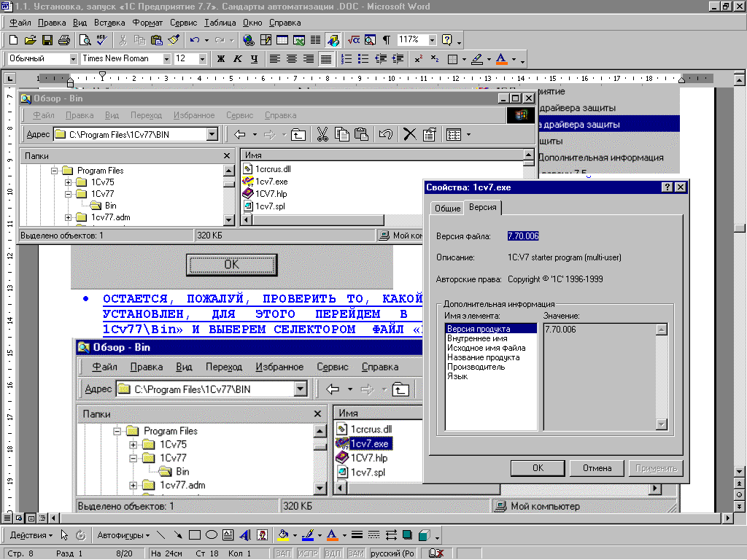Screen dimensions: 747x560
Task: Open the zoom 117% dropdown
Action: click(432, 40)
